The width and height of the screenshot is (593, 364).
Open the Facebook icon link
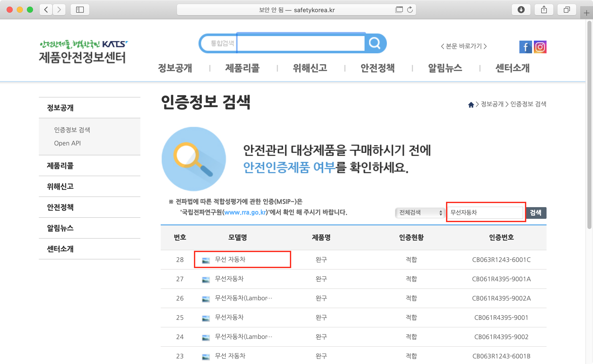point(525,47)
